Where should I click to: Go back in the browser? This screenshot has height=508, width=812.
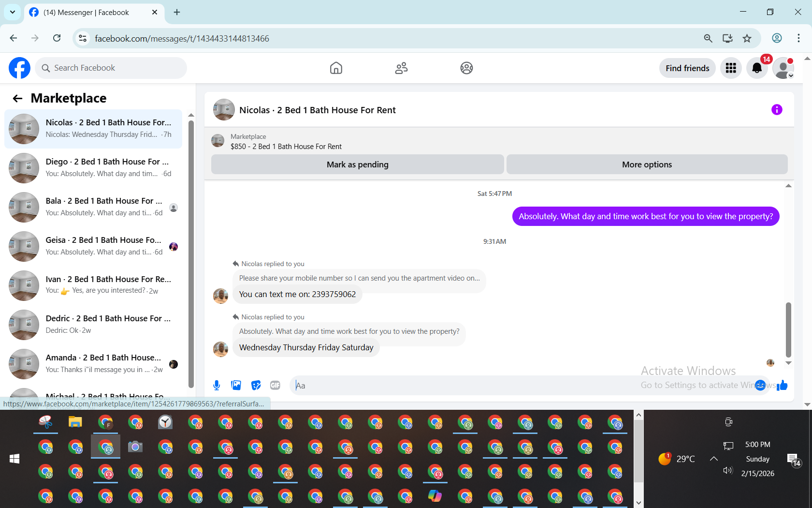coord(14,38)
